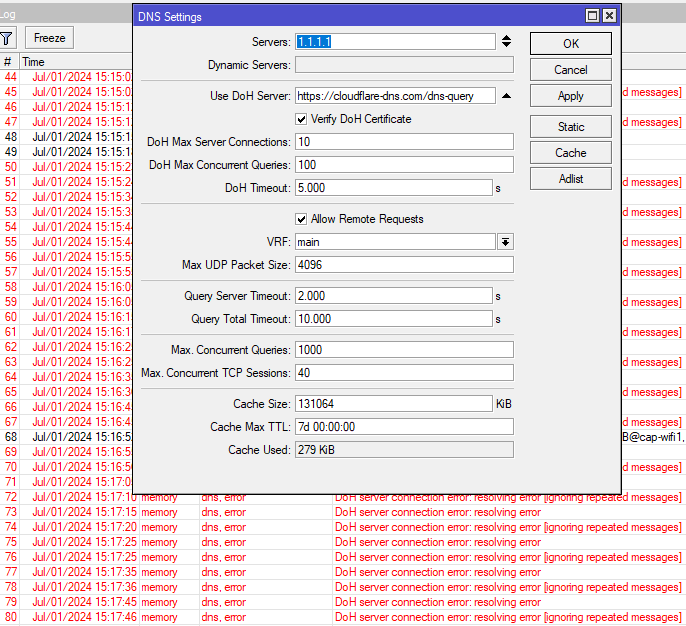
Task: Click the Use DoH Server URL field
Action: 395,96
